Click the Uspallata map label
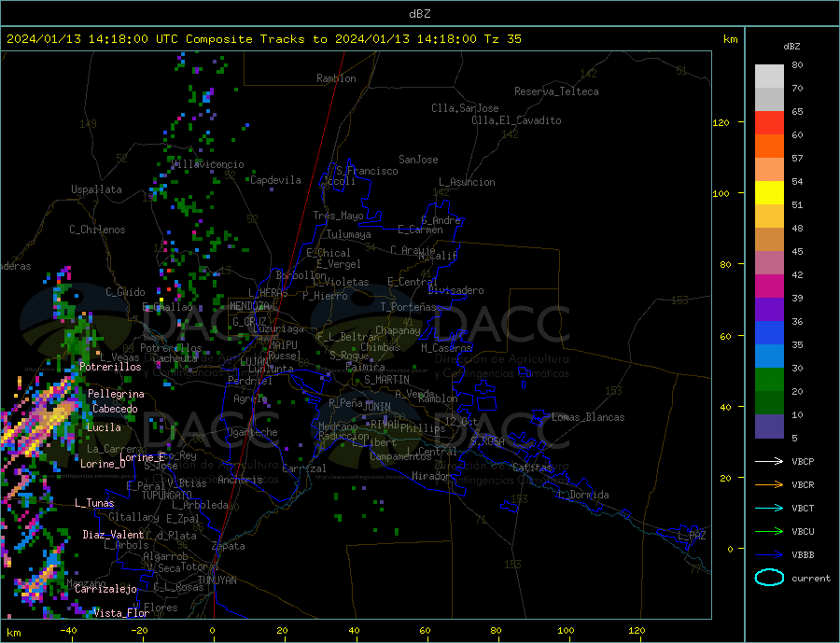This screenshot has width=840, height=643. [x=96, y=189]
